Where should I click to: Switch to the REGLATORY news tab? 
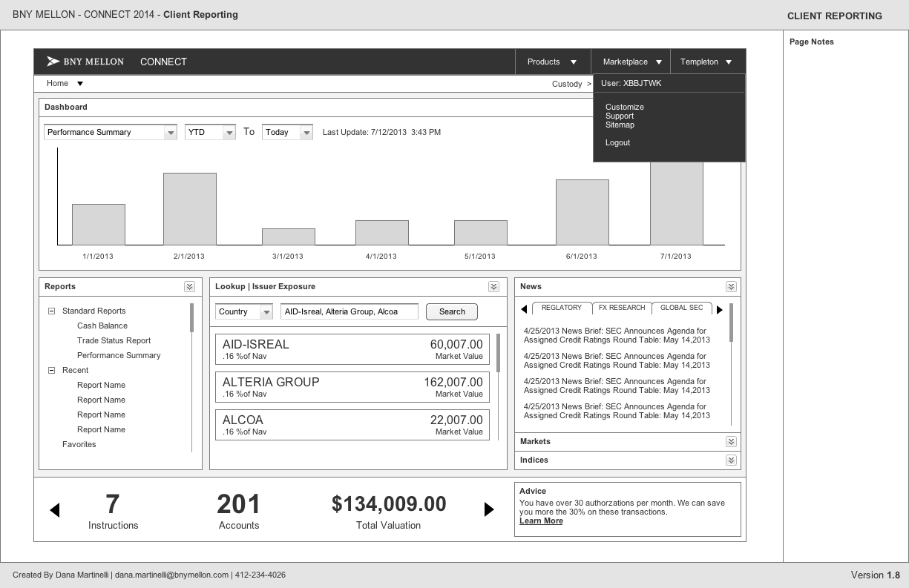pyautogui.click(x=562, y=308)
